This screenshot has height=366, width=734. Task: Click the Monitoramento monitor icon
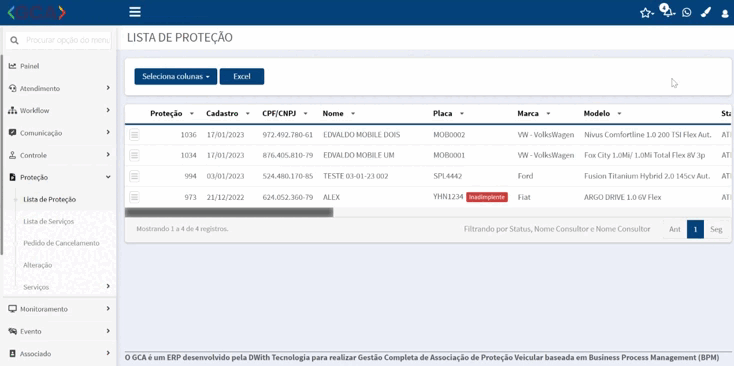[x=13, y=309]
